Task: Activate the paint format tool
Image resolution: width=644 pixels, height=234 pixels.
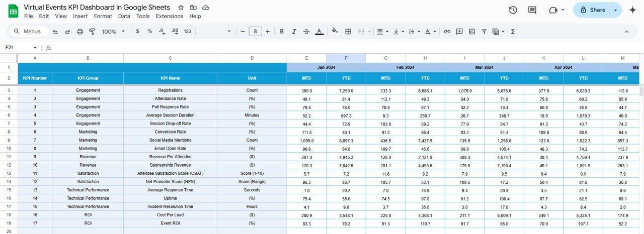Action: click(x=92, y=31)
